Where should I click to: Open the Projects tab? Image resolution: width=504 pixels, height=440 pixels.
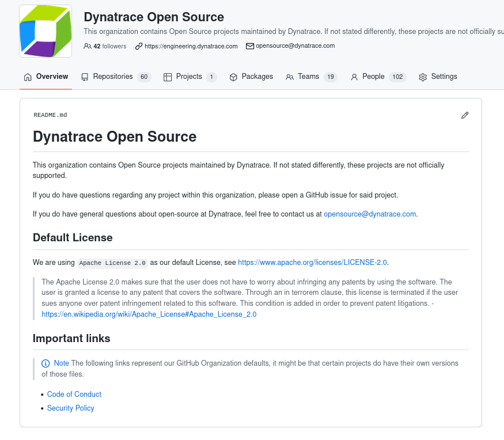click(x=190, y=77)
